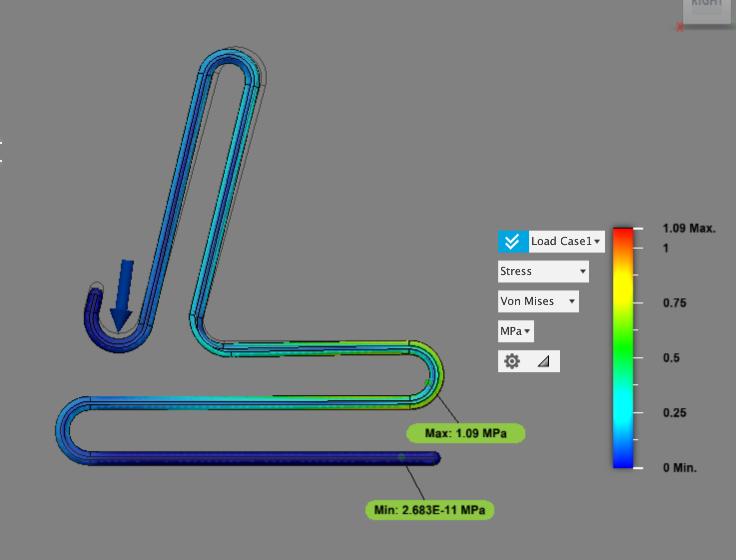Screen dimensions: 736x560
Task: Click the 1.09 Max. legend value text
Action: click(x=689, y=229)
